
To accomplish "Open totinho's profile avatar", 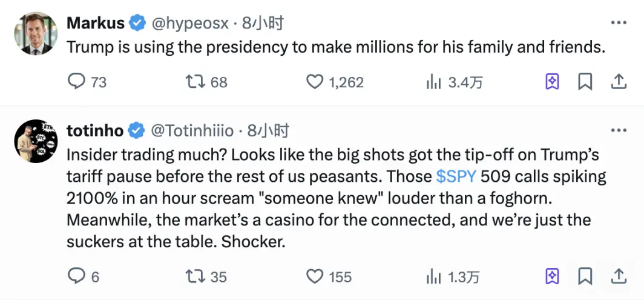I will [36, 141].
